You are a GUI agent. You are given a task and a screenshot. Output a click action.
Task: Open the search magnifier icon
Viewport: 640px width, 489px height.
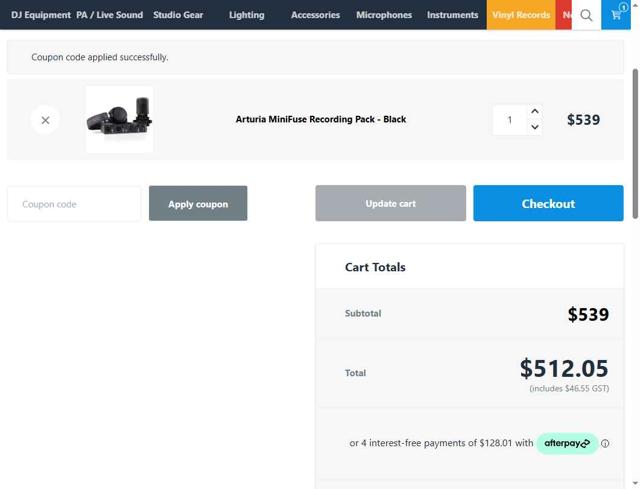586,15
